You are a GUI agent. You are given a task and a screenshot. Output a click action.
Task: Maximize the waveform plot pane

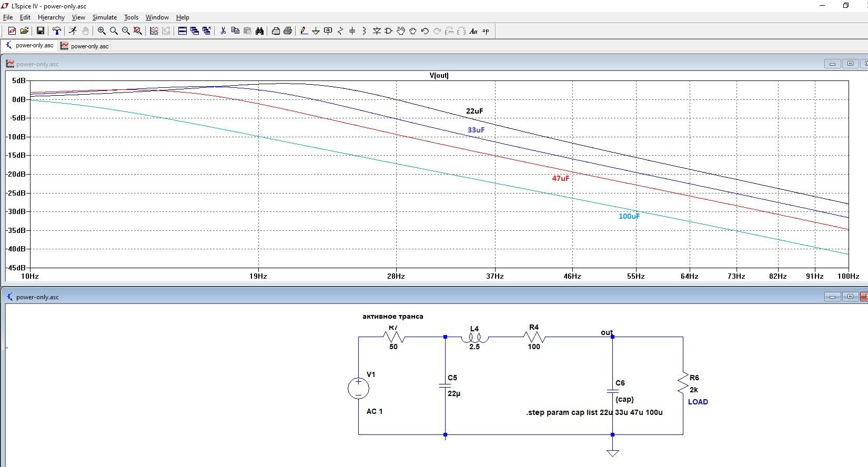(x=850, y=64)
